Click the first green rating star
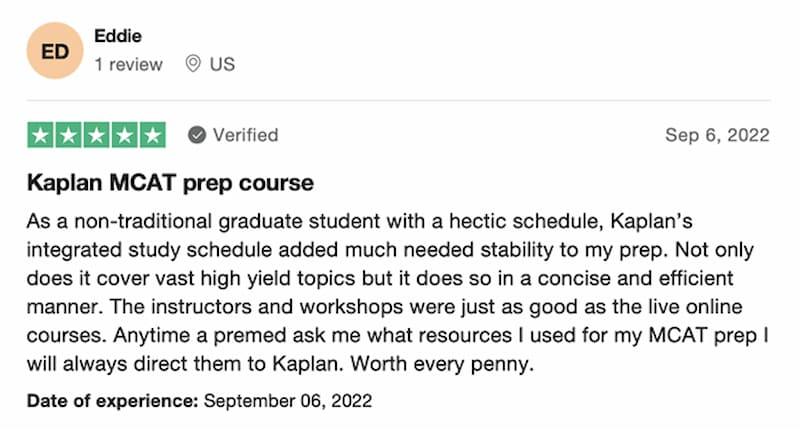 click(x=40, y=135)
